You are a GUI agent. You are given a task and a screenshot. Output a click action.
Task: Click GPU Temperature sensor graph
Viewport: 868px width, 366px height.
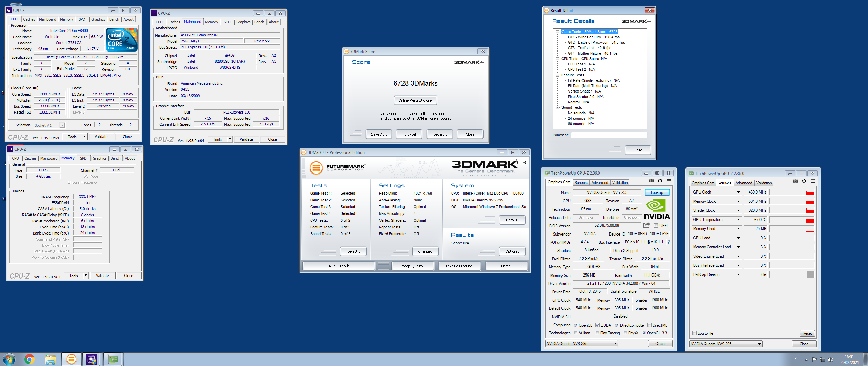coord(792,220)
